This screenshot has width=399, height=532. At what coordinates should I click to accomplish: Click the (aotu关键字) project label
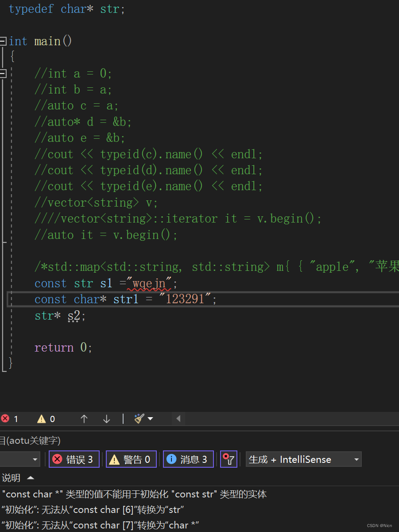[33, 441]
